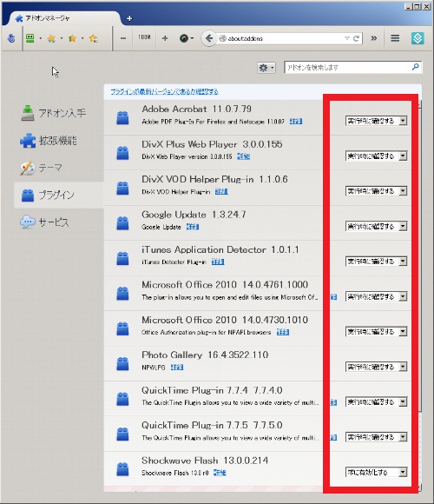
Task: Reset zoom via the 100% indicator
Action: [144, 37]
